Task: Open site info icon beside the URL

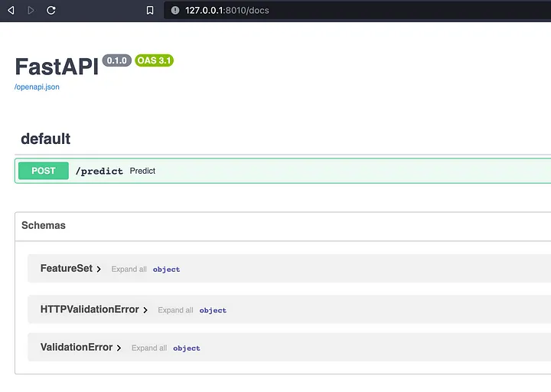Action: coord(174,11)
